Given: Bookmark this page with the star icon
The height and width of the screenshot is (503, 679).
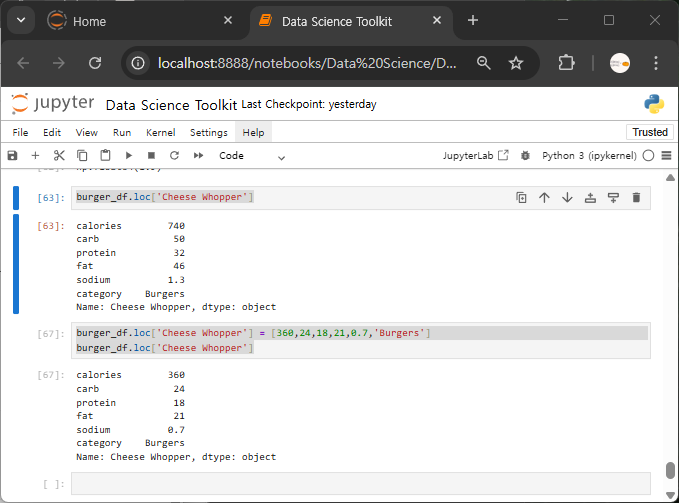Looking at the screenshot, I should point(516,63).
